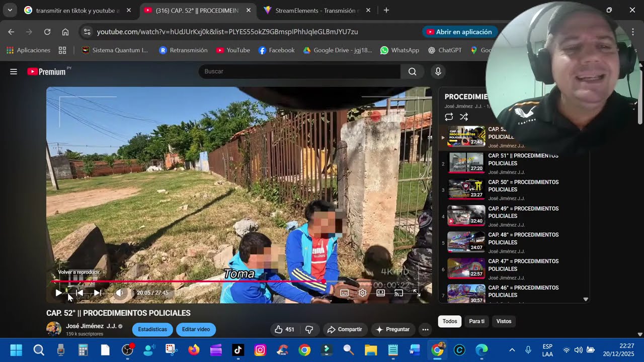Toggle subtitles on the video player
The width and height of the screenshot is (644, 362).
345,293
